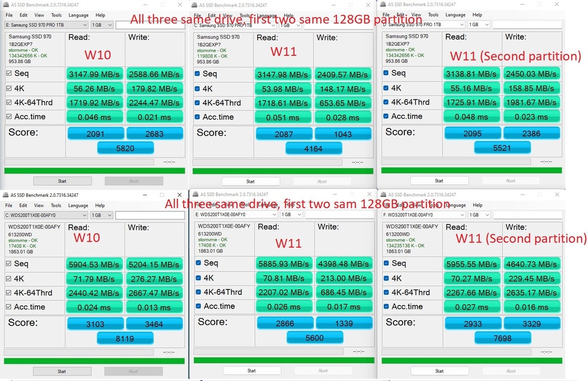Viewport: 588px width, 381px height.
Task: Toggle 4K-64Thrd checkbox in Samsung C: window
Action: click(197, 103)
